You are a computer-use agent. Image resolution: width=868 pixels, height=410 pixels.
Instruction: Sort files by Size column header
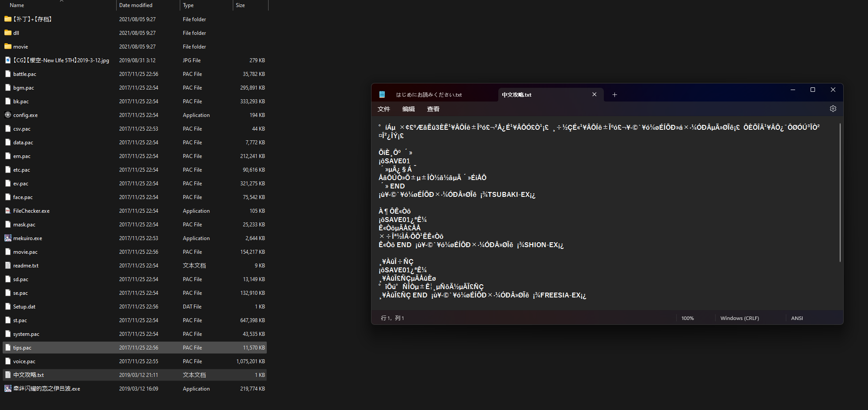(240, 5)
